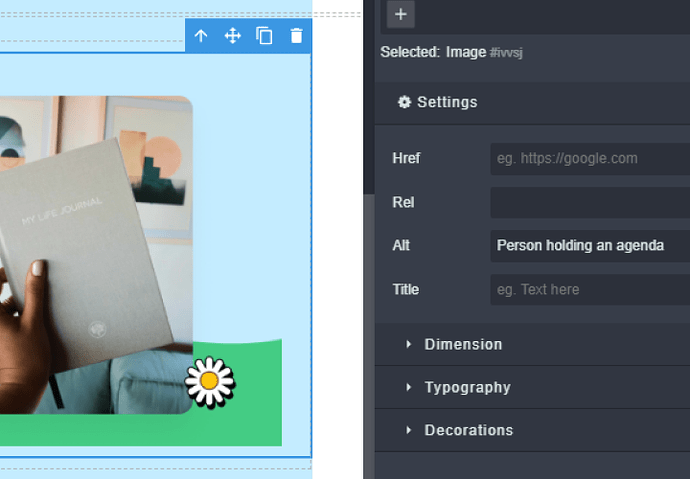The width and height of the screenshot is (690, 479).
Task: Focus the Rel input field
Action: (x=590, y=202)
